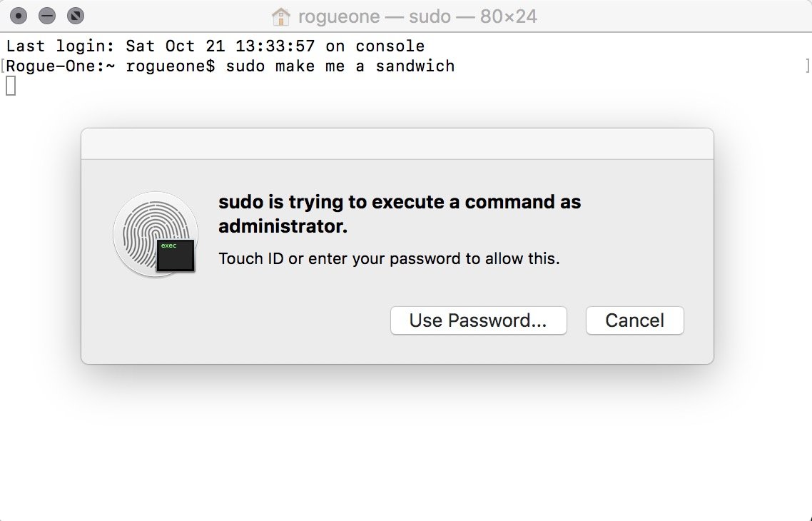
Task: Click the small exec terminal badge icon
Action: coord(176,256)
